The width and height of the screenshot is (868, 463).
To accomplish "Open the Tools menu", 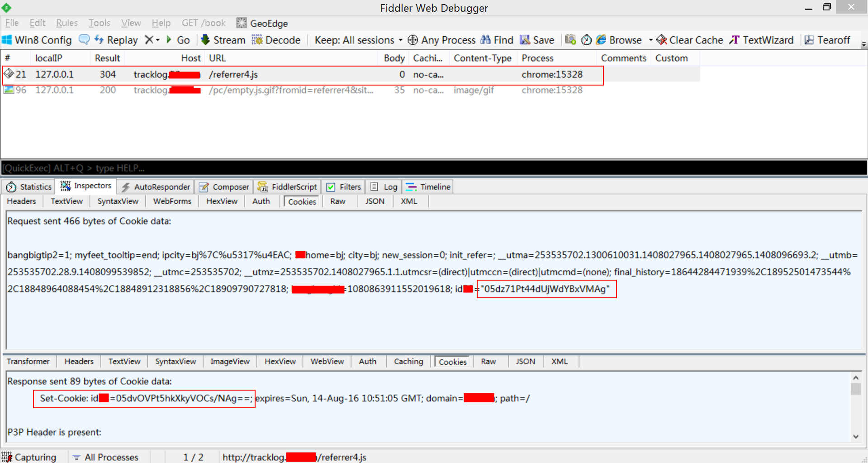I will coord(100,23).
